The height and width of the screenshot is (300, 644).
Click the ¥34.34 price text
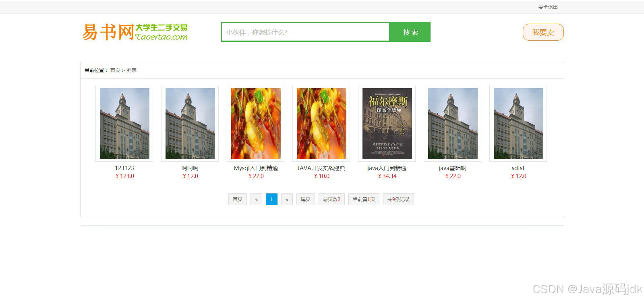(x=387, y=176)
